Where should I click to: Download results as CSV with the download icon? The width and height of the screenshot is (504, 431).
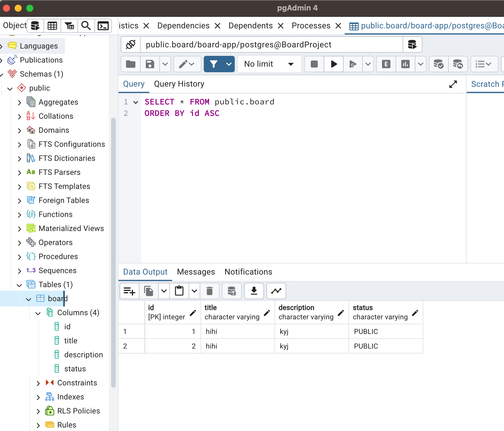click(x=254, y=291)
